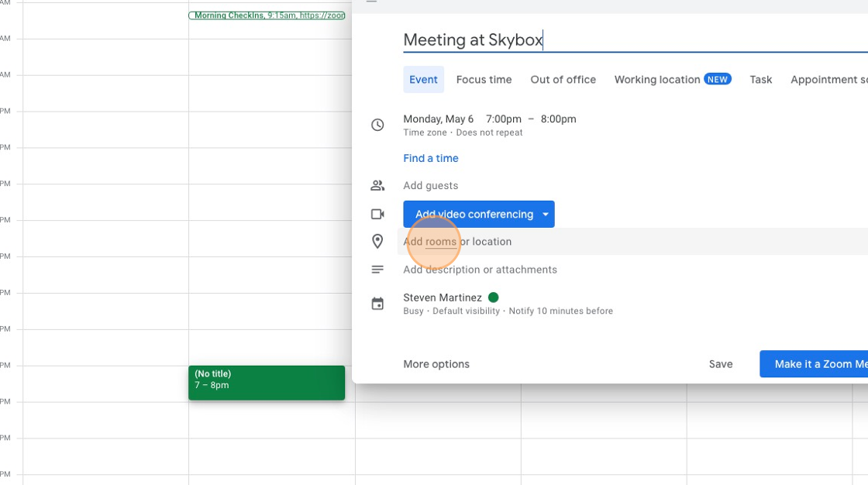This screenshot has height=485, width=868.
Task: Click the rooms link in location row
Action: (x=441, y=242)
